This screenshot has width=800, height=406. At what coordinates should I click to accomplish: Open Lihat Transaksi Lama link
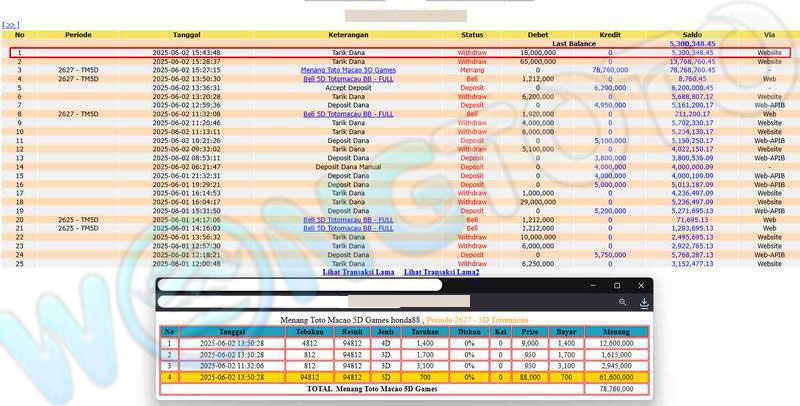tap(358, 272)
